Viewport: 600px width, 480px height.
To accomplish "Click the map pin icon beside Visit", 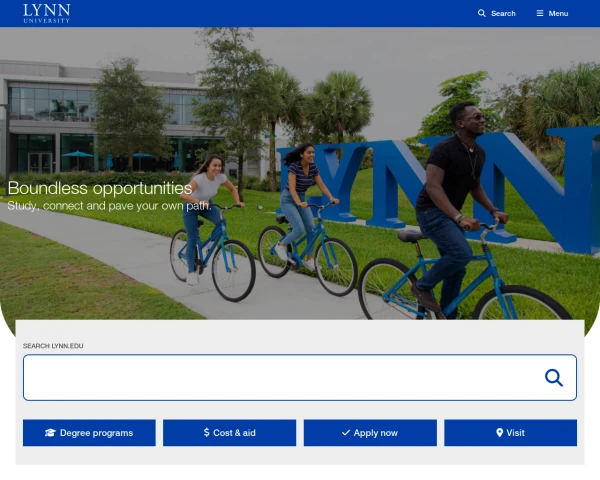I will pyautogui.click(x=499, y=433).
